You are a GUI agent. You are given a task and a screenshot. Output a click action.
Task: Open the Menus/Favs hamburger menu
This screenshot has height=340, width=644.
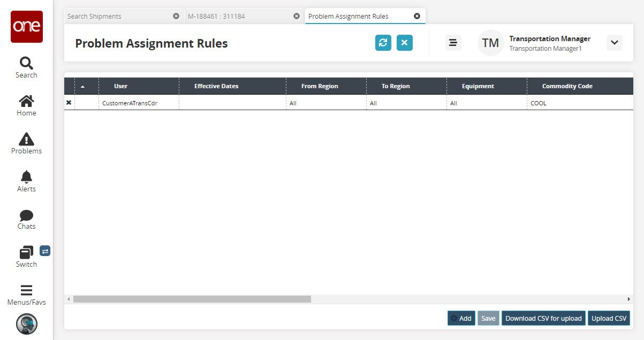26,295
